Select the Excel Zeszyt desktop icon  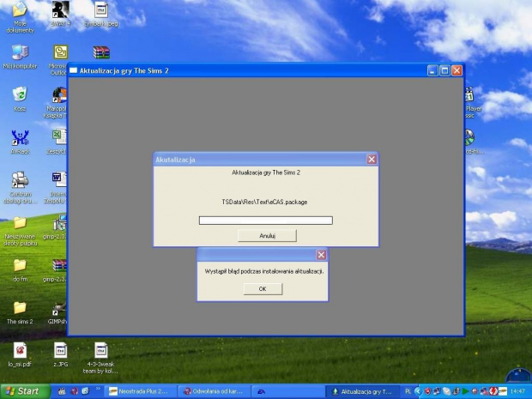pyautogui.click(x=58, y=142)
